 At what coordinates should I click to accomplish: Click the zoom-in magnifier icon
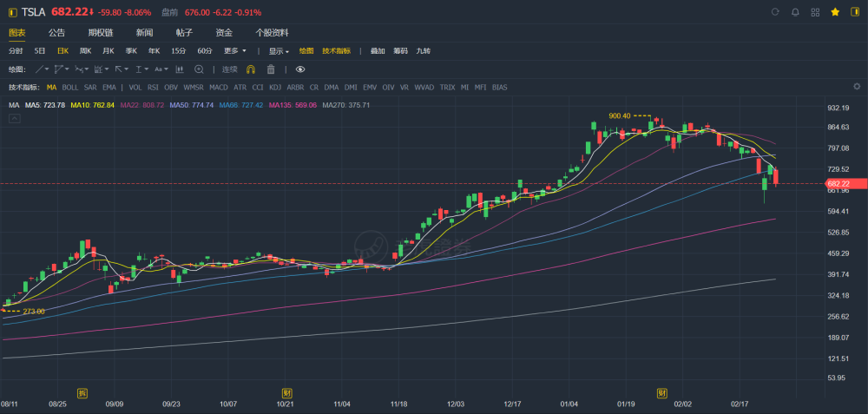(x=199, y=69)
